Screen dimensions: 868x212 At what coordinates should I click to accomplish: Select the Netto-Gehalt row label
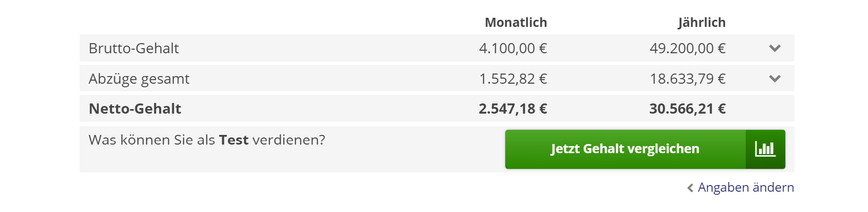(x=135, y=109)
